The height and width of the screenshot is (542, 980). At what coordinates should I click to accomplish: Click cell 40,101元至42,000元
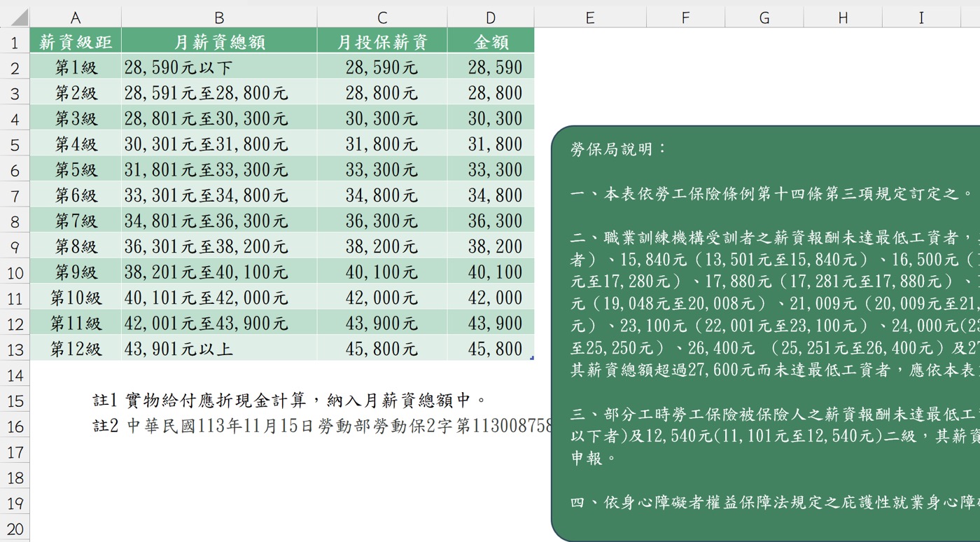pos(219,298)
